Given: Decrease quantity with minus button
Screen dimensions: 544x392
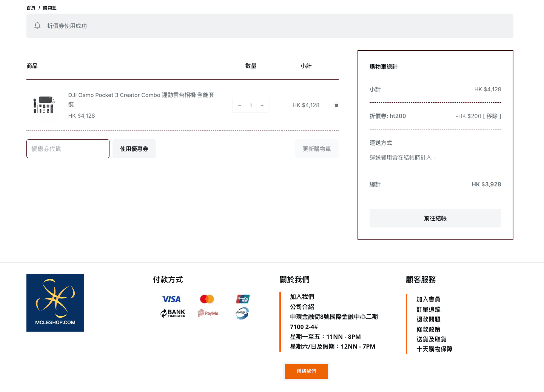Looking at the screenshot, I should 239,105.
